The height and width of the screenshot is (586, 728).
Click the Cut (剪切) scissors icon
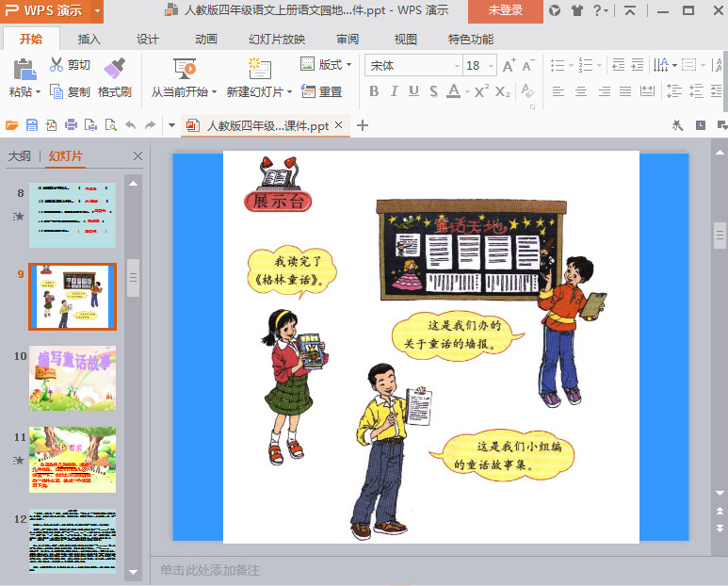pyautogui.click(x=57, y=65)
